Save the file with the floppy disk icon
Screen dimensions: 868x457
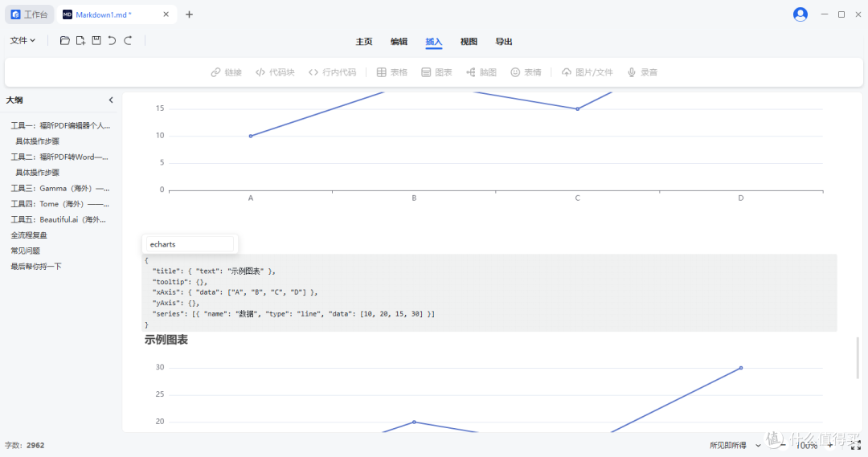point(96,40)
